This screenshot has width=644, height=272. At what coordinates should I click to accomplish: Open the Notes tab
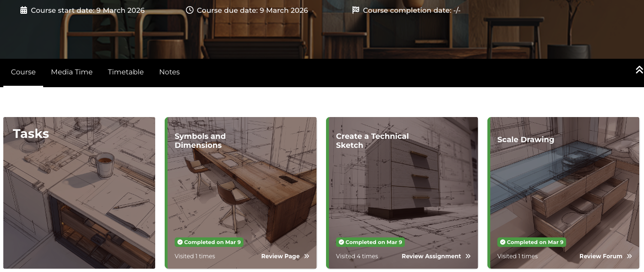pos(169,72)
